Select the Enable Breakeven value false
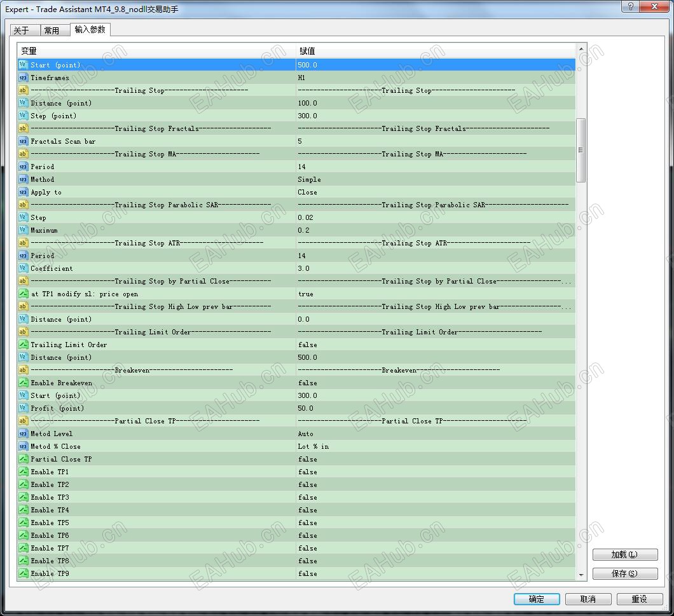This screenshot has width=674, height=616. point(307,383)
